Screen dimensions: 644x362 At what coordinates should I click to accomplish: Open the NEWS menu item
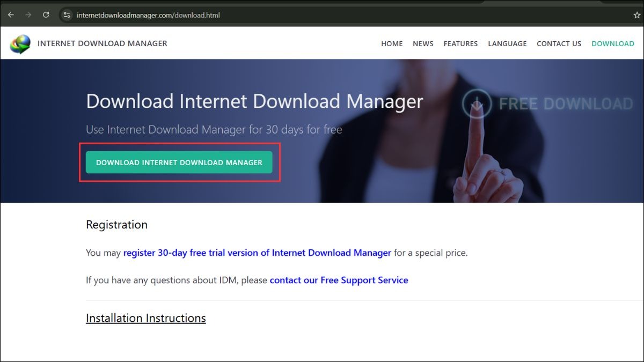(x=423, y=44)
